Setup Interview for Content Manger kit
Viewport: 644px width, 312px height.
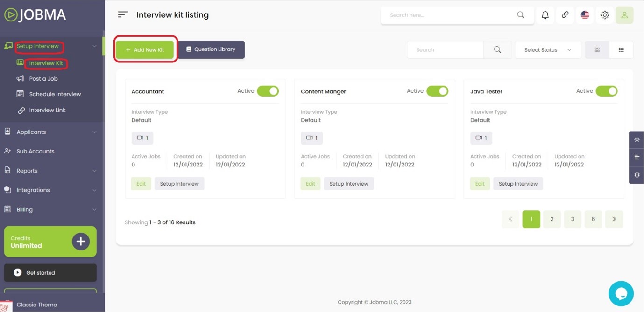tap(349, 184)
